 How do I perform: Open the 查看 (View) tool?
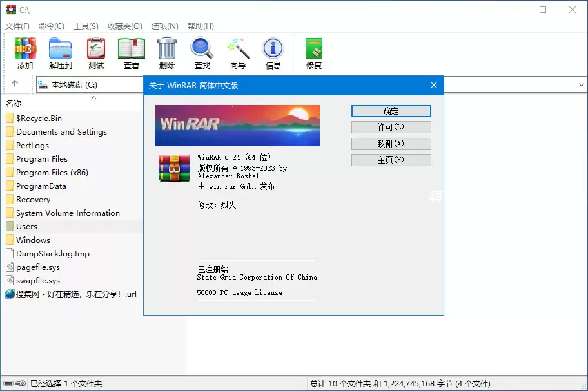coord(131,48)
